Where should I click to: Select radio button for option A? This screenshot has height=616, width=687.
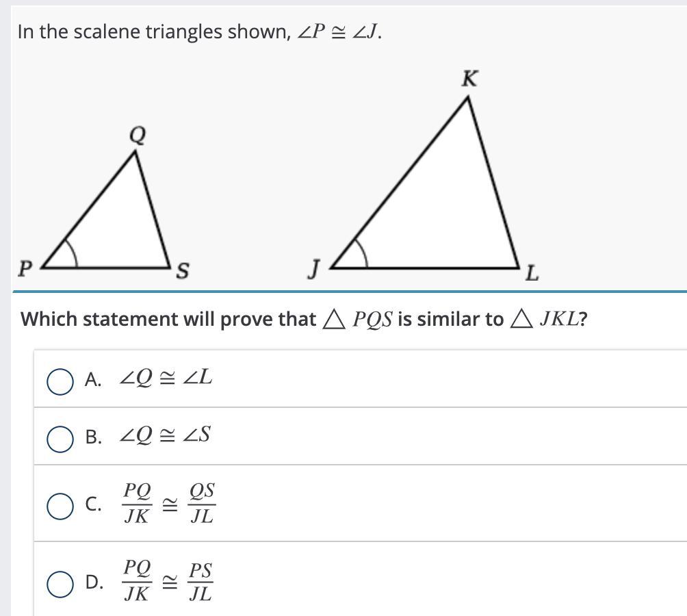[60, 381]
